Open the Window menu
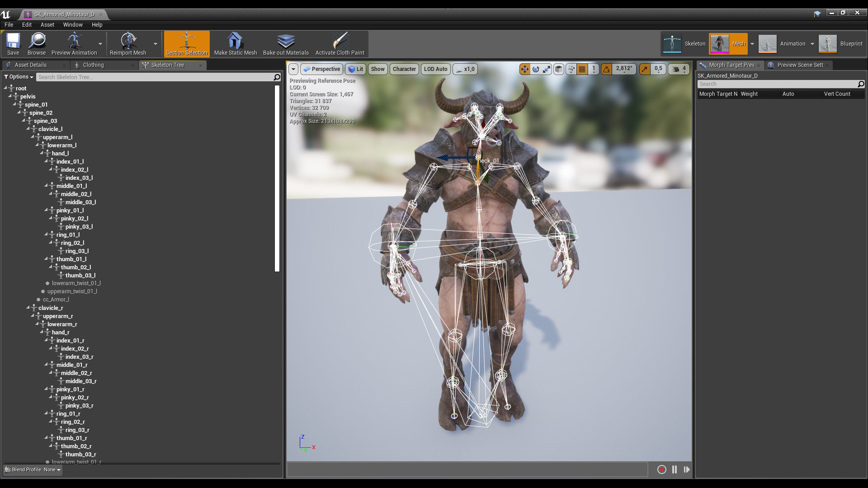The height and width of the screenshot is (488, 868). [73, 25]
